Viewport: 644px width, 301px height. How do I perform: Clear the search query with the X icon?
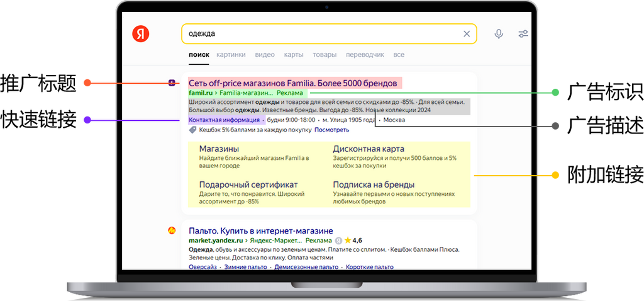pyautogui.click(x=467, y=34)
